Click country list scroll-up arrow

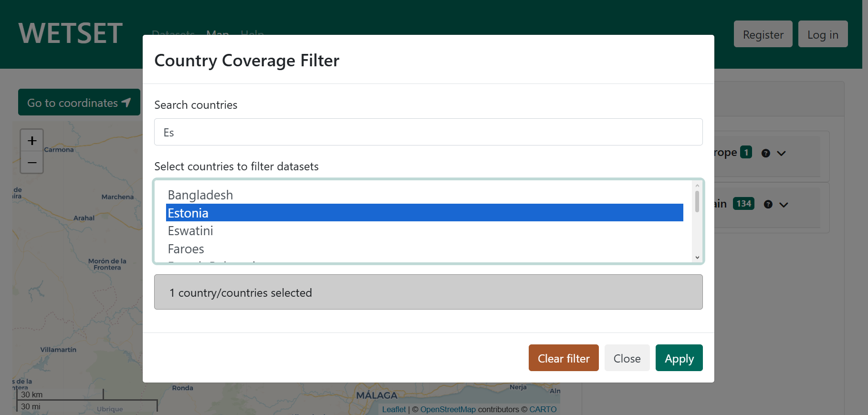(697, 186)
